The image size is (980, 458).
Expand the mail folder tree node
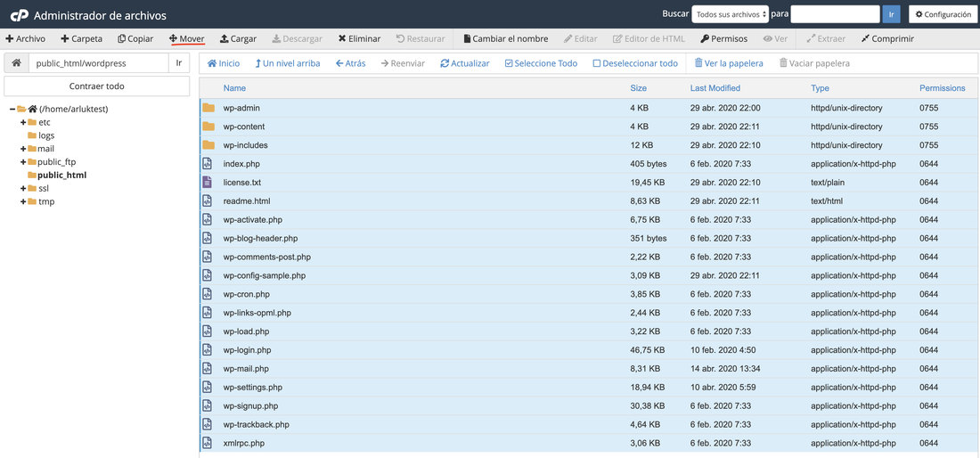coord(23,149)
